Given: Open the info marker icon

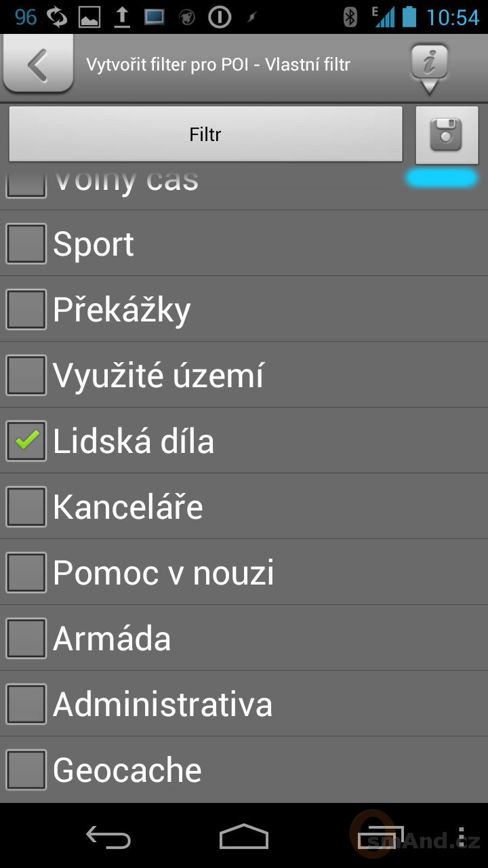Looking at the screenshot, I should pyautogui.click(x=430, y=68).
